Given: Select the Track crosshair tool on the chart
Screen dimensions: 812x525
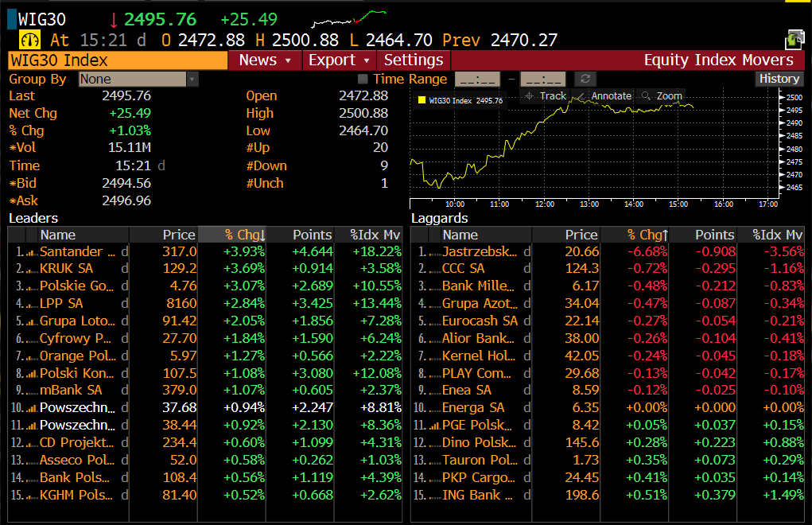Looking at the screenshot, I should 546,95.
